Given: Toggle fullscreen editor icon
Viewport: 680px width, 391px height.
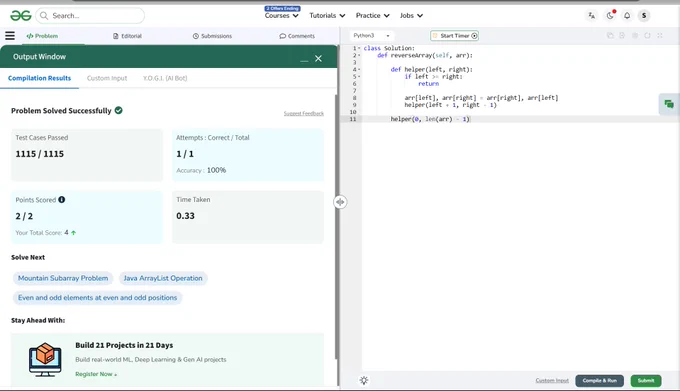Looking at the screenshot, I should coord(660,36).
